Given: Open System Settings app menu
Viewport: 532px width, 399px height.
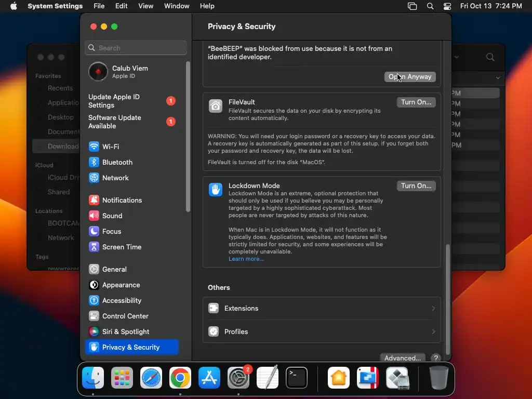Looking at the screenshot, I should tap(55, 6).
